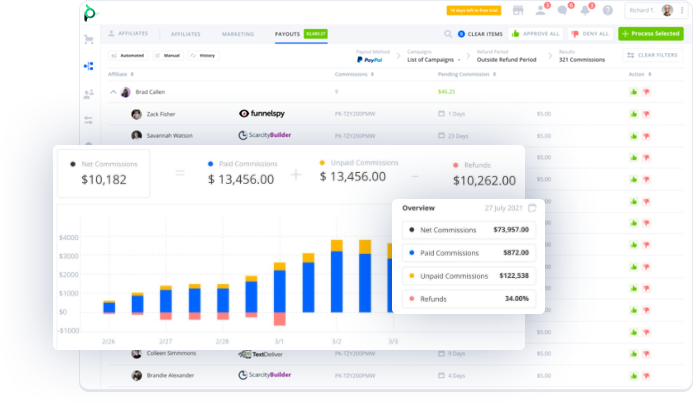
Task: Click the Process Selected button
Action: tap(651, 34)
